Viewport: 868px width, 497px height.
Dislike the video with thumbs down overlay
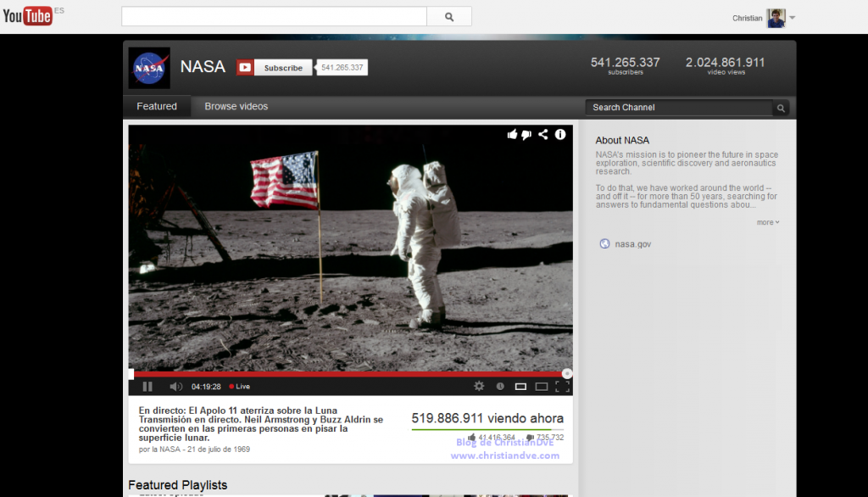(x=527, y=135)
